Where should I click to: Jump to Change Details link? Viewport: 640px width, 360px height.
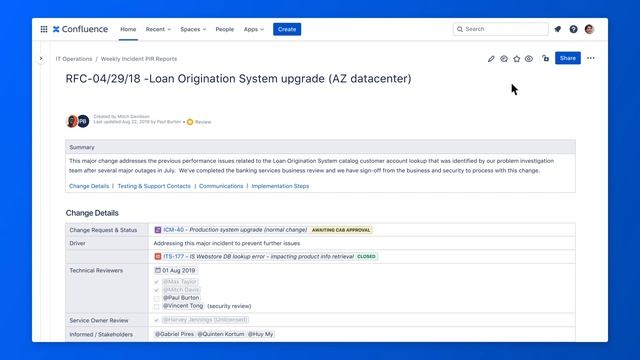click(89, 186)
